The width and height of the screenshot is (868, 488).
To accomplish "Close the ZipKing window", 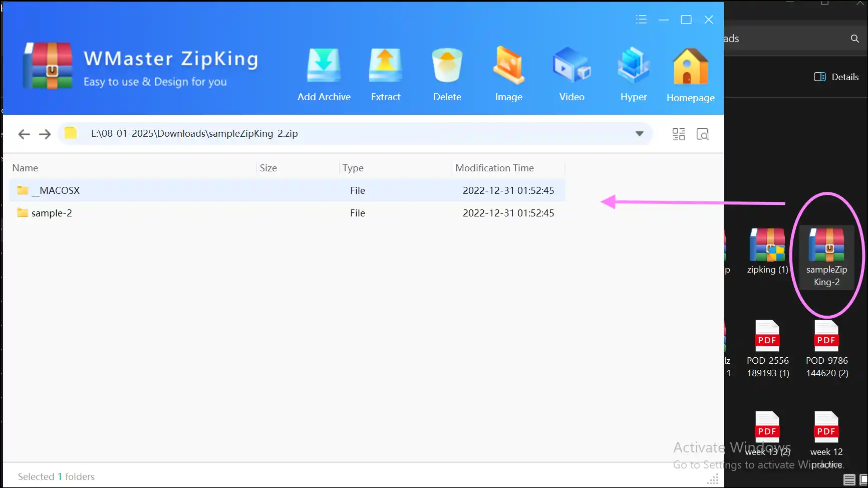I will point(709,20).
